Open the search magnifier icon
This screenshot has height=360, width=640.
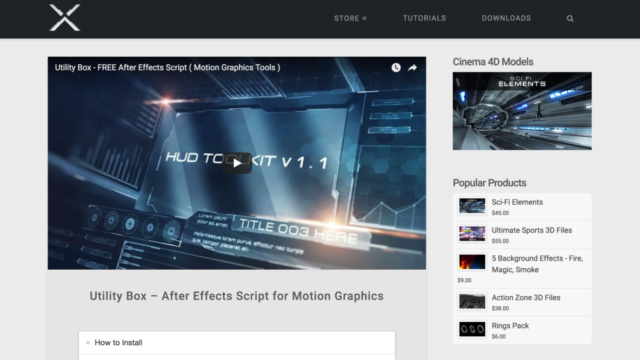(570, 18)
